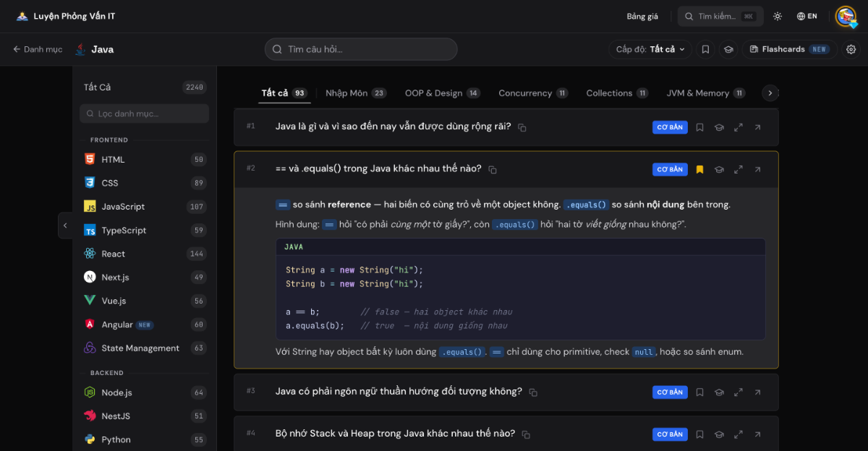Expand question #1 to fullscreen
The height and width of the screenshot is (451, 868).
[739, 128]
